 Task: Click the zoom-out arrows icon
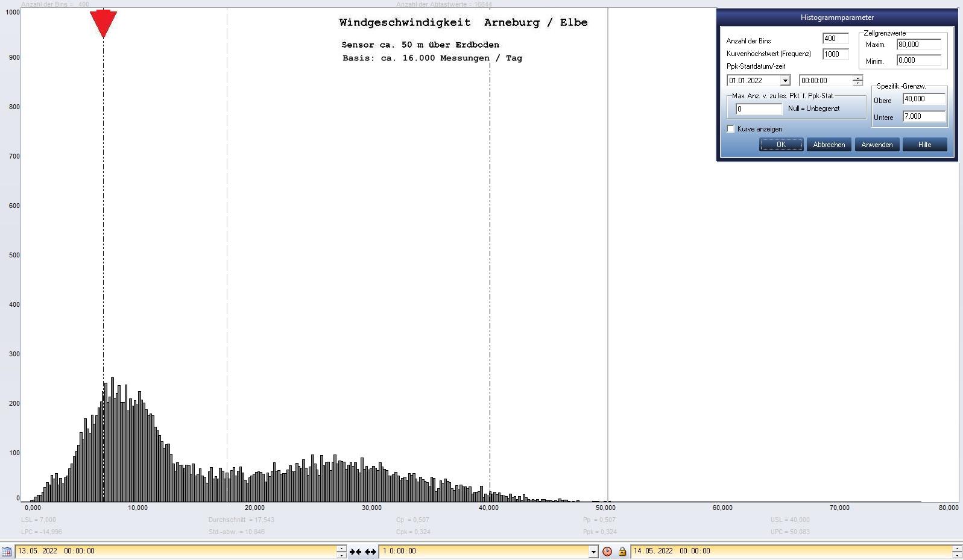pyautogui.click(x=370, y=552)
